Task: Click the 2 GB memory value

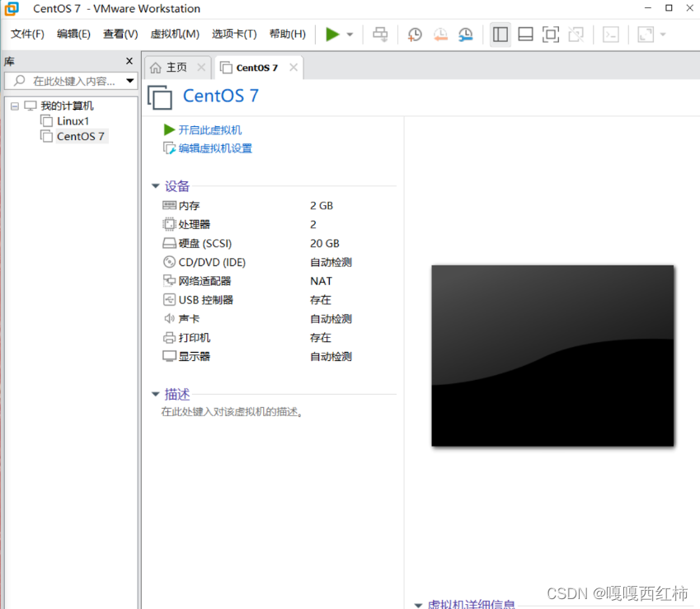Action: pyautogui.click(x=322, y=206)
